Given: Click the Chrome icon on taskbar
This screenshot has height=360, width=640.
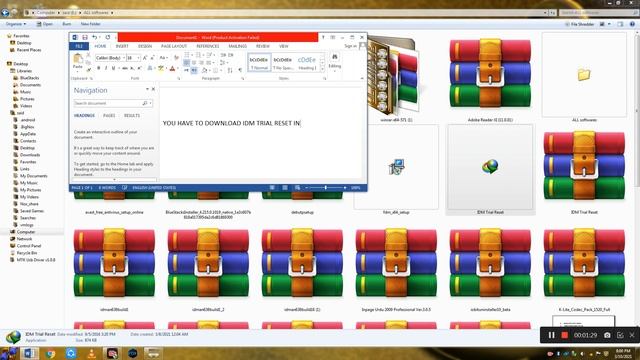Looking at the screenshot, I should click(51, 353).
